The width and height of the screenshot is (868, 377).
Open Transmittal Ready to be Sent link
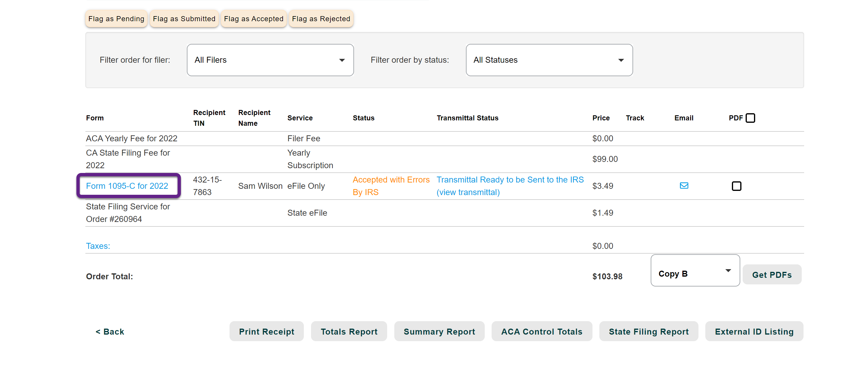click(x=510, y=180)
